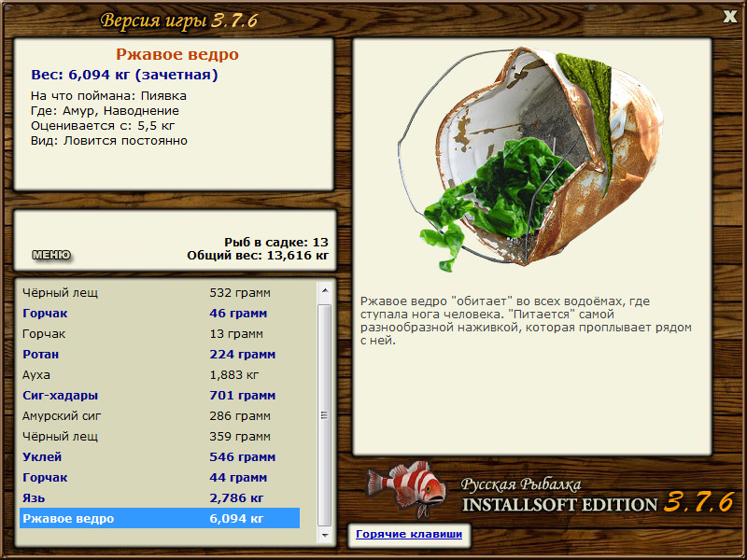This screenshot has height=560, width=747.
Task: Select Чёрный лещ weighing 532 грамм
Action: [x=160, y=292]
